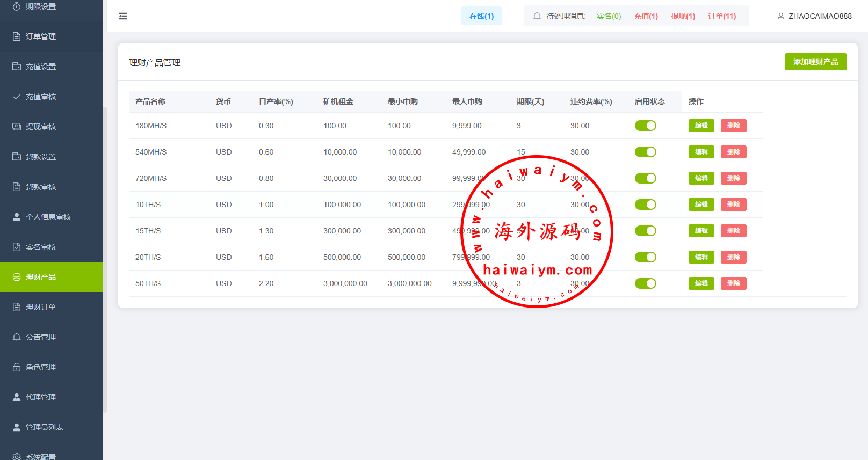Disable the 180MH/S product status toggle
Viewport: 868px width, 460px height.
click(645, 126)
